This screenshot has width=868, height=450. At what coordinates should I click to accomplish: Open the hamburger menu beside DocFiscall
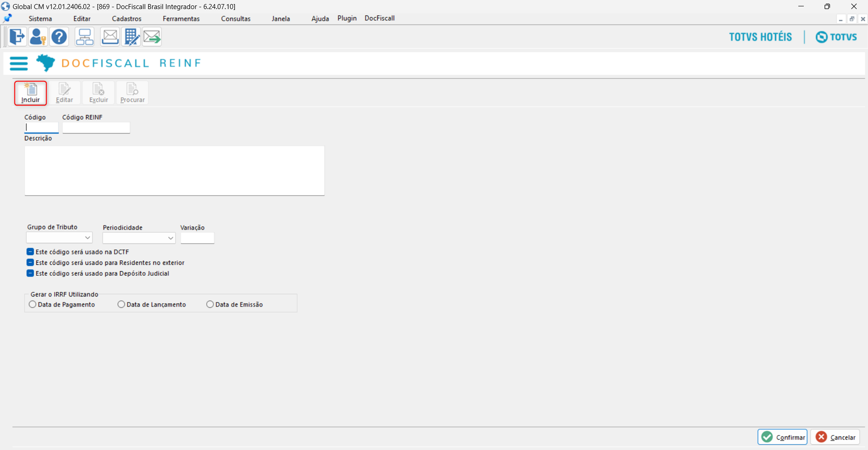point(19,63)
